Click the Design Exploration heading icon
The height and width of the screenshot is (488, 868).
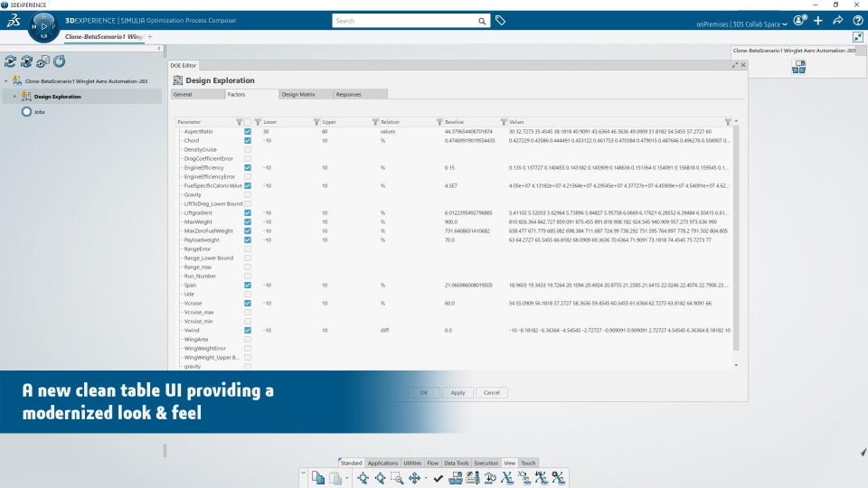click(178, 80)
